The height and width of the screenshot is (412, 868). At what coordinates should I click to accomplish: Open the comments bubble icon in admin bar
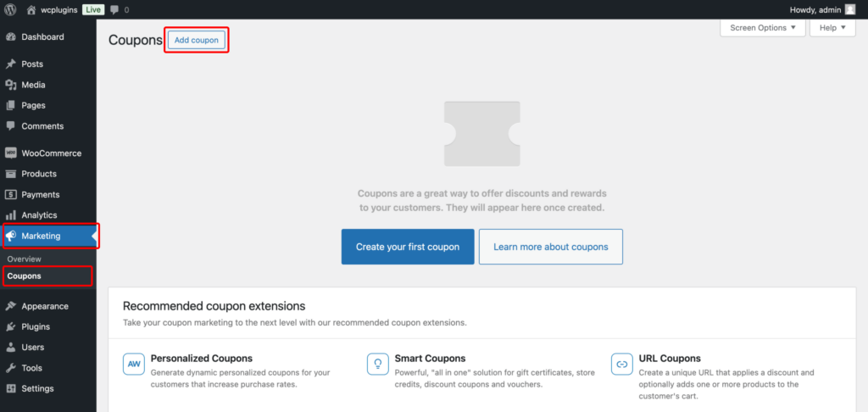pyautogui.click(x=114, y=9)
